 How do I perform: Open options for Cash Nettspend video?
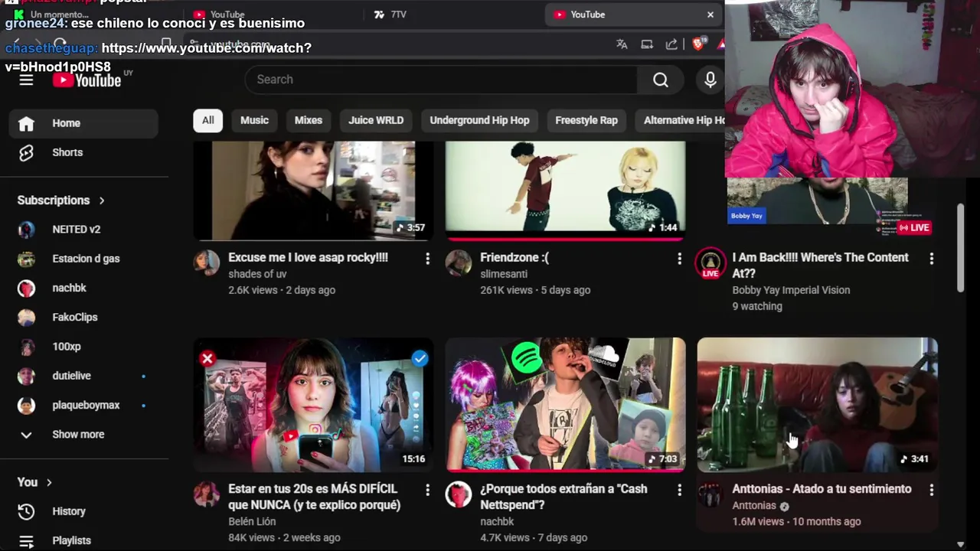tap(679, 491)
